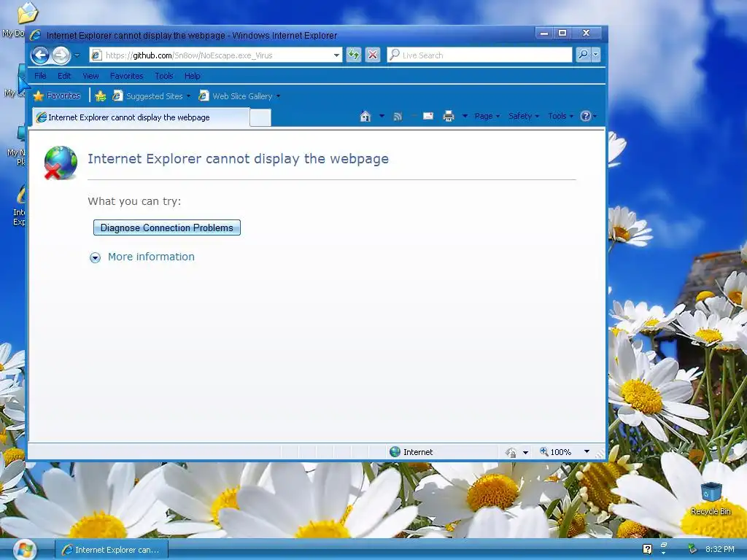Click the Internet Explorer title bar icon
Image resolution: width=747 pixels, height=560 pixels.
click(x=36, y=35)
